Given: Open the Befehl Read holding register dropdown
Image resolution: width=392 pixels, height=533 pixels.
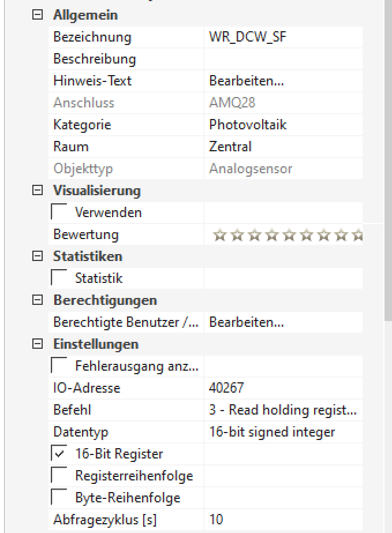Looking at the screenshot, I should click(x=282, y=411).
